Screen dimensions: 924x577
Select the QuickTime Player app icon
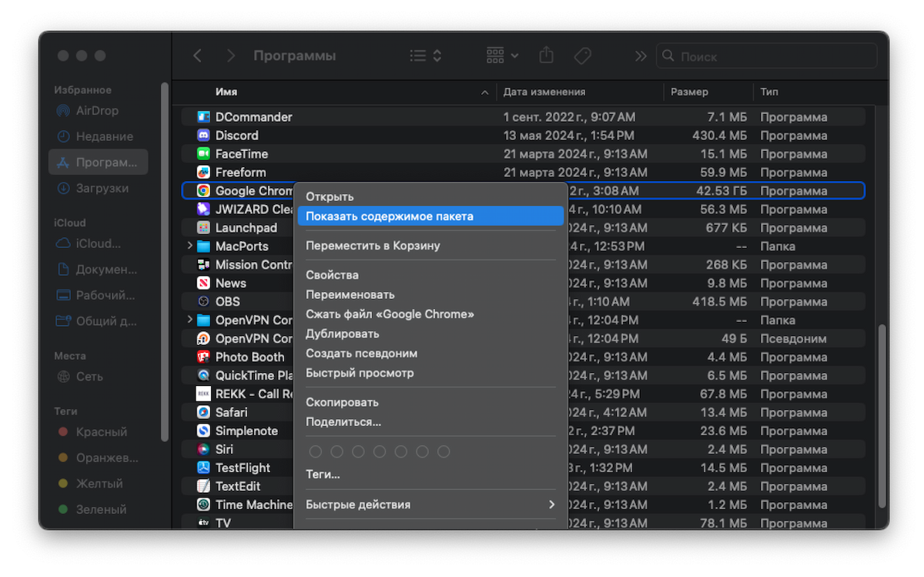(x=203, y=376)
